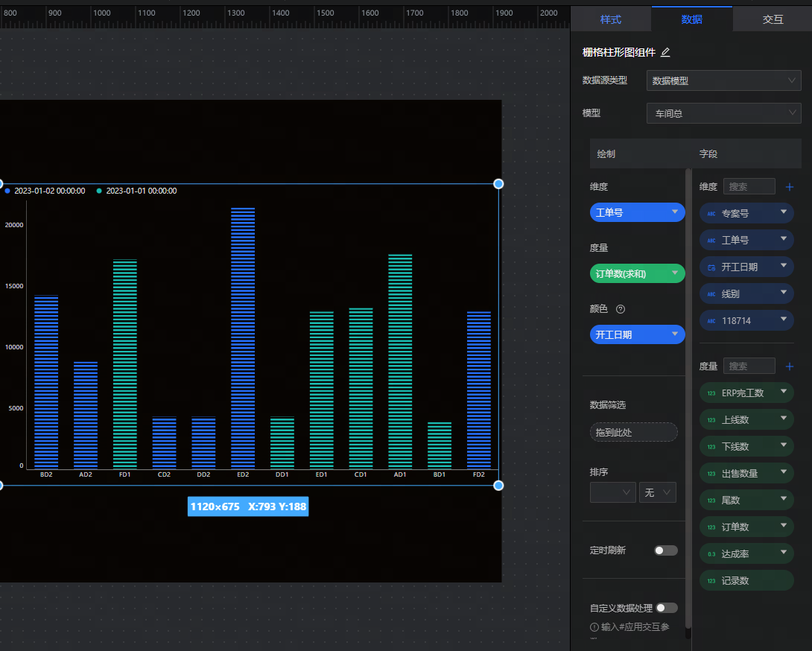Click the top-right resize handle of chart
Image resolution: width=812 pixels, height=651 pixels.
tap(498, 184)
